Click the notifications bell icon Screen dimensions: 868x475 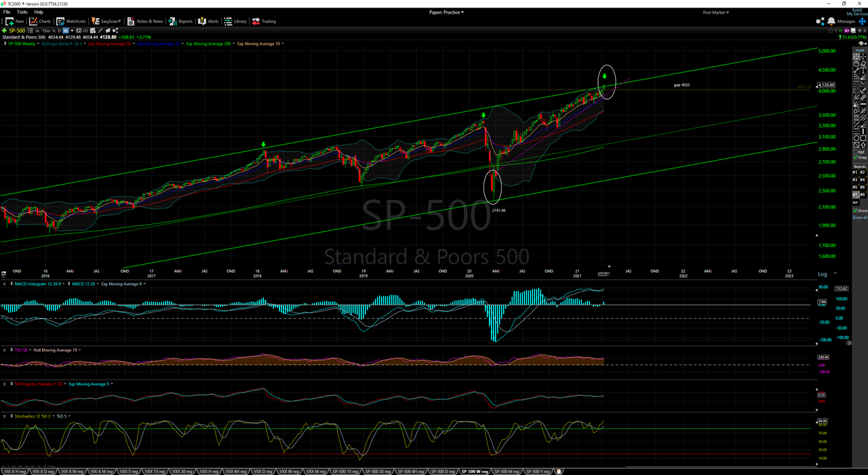coord(831,21)
